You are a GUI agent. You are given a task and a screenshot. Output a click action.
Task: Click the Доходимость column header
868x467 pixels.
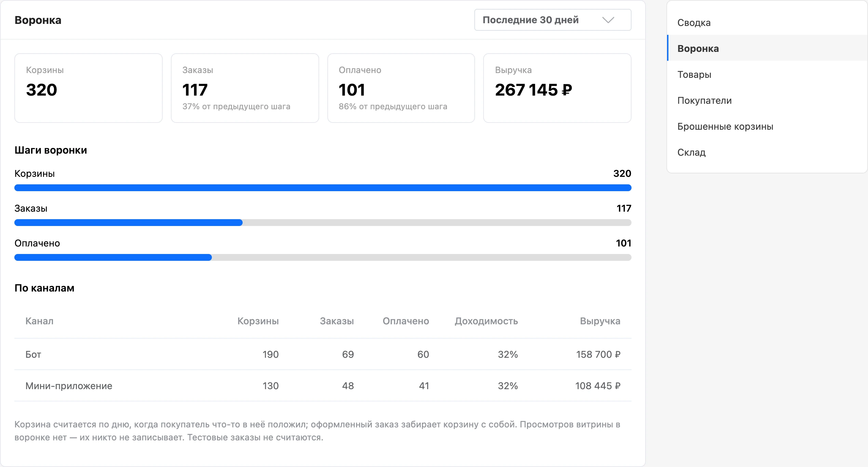coord(486,321)
